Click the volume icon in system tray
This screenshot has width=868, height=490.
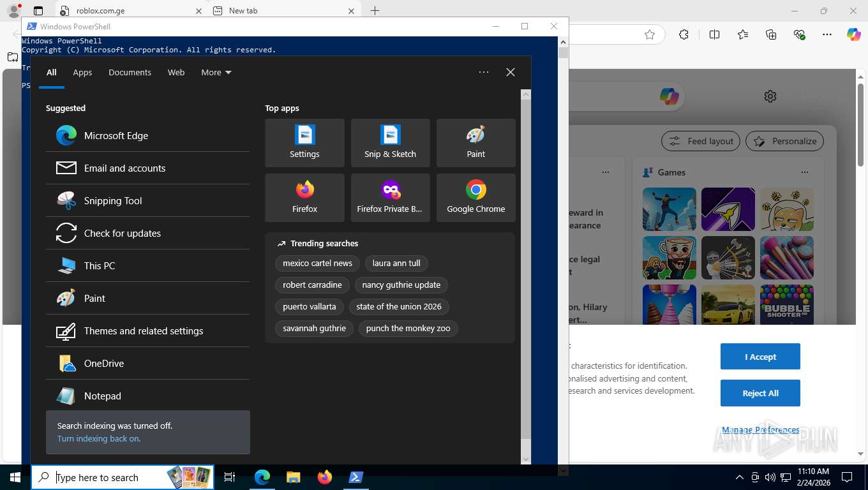[770, 477]
